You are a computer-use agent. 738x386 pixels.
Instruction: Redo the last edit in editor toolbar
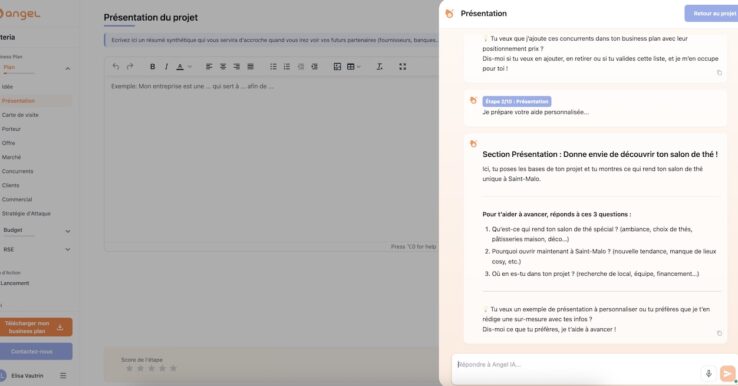pos(130,67)
